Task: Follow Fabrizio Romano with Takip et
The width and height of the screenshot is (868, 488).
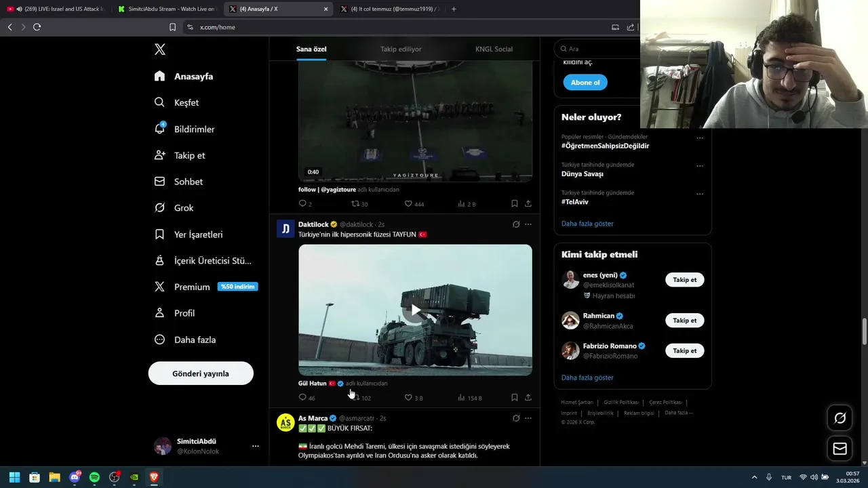Action: (685, 351)
